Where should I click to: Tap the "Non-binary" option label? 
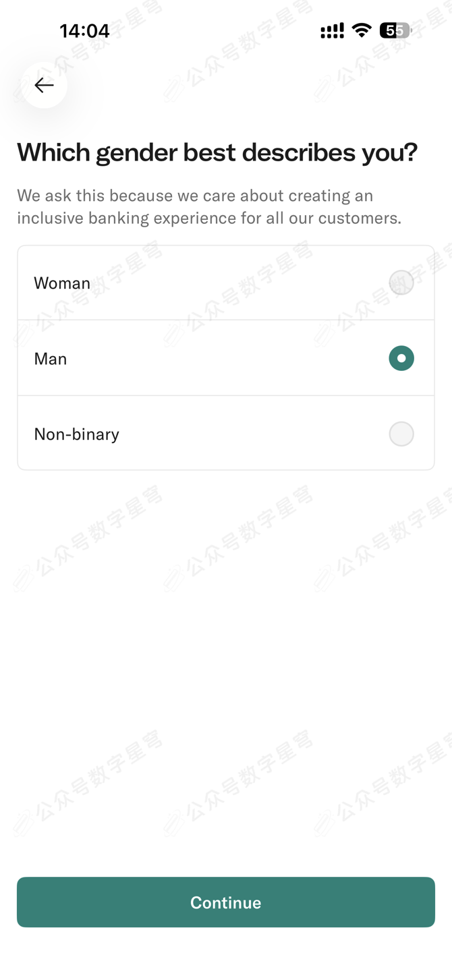click(77, 434)
